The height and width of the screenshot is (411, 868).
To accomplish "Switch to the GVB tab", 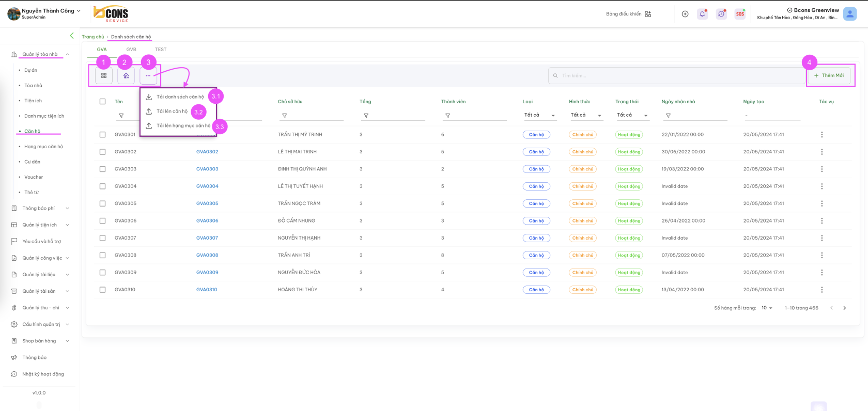I will point(131,50).
